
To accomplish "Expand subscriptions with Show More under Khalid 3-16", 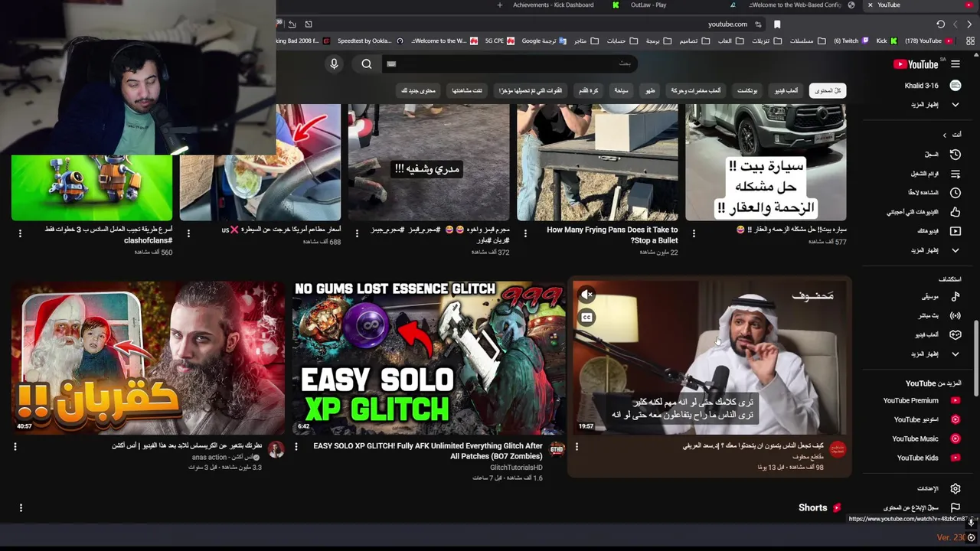I will coord(934,104).
